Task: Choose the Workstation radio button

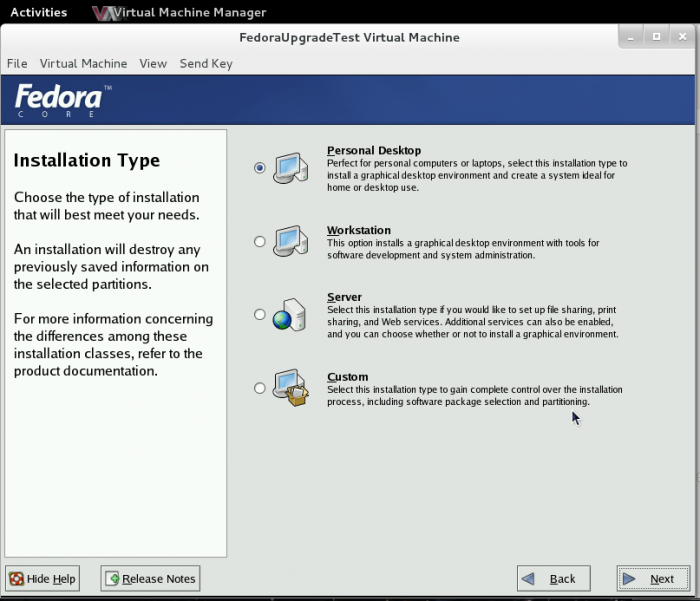Action: pyautogui.click(x=260, y=241)
